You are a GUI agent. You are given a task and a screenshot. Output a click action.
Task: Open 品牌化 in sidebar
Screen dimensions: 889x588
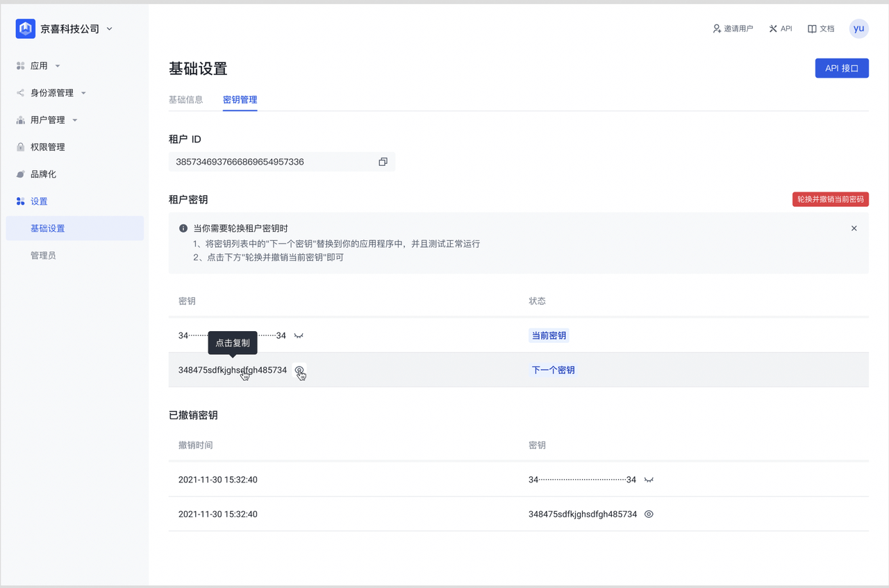(43, 174)
